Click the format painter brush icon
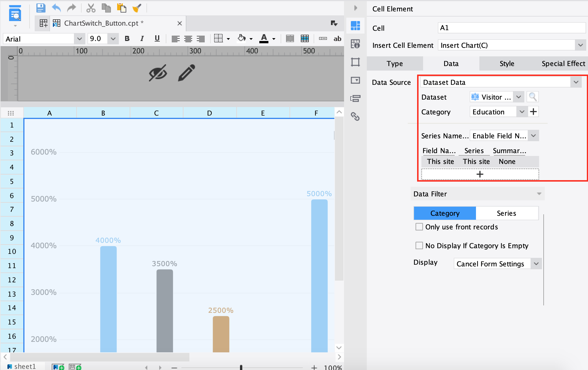 point(137,8)
